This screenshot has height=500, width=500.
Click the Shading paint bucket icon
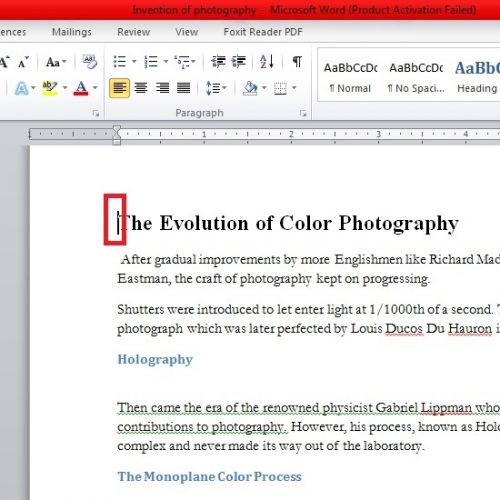pos(250,88)
